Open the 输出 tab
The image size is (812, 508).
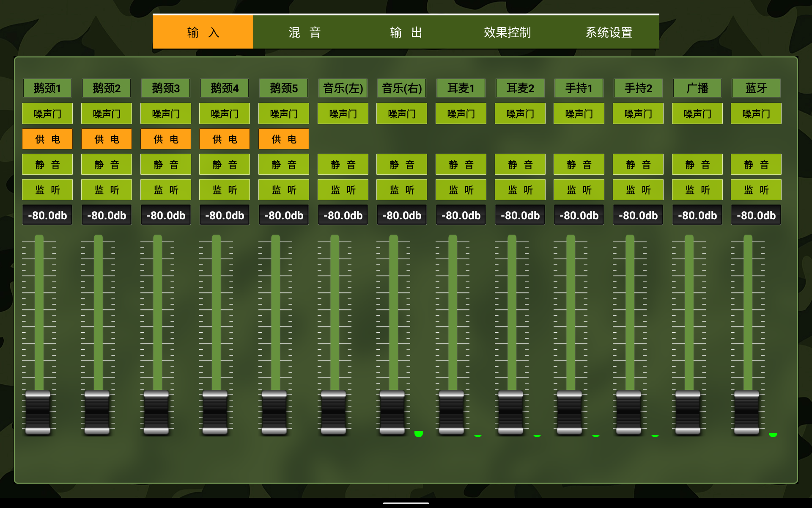(x=406, y=32)
